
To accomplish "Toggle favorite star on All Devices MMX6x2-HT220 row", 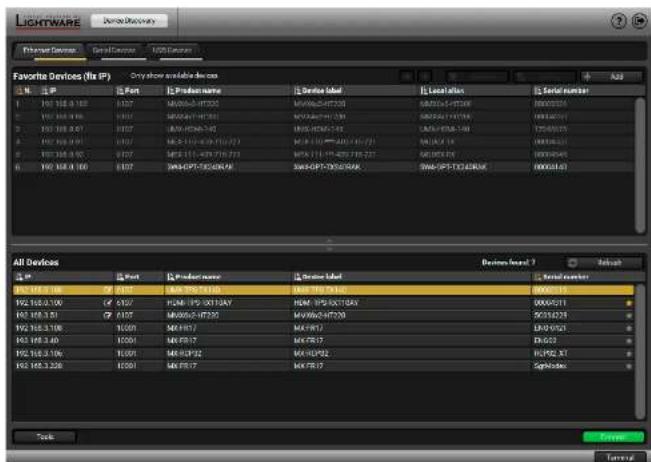I will pos(629,316).
